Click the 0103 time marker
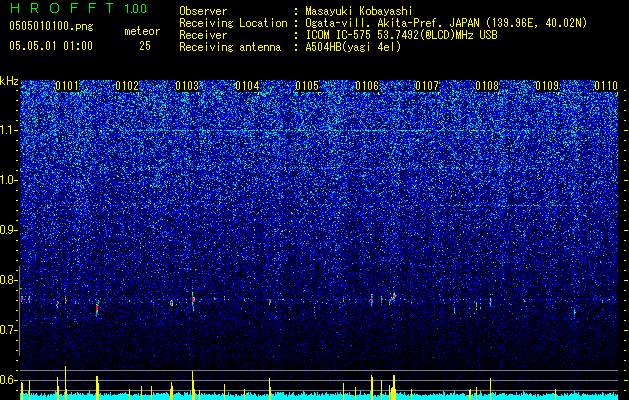This screenshot has height=400, width=629. [187, 86]
